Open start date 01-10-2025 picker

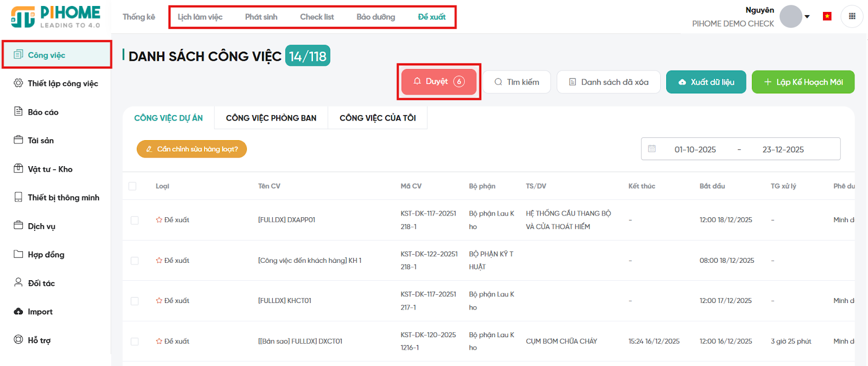click(x=695, y=149)
